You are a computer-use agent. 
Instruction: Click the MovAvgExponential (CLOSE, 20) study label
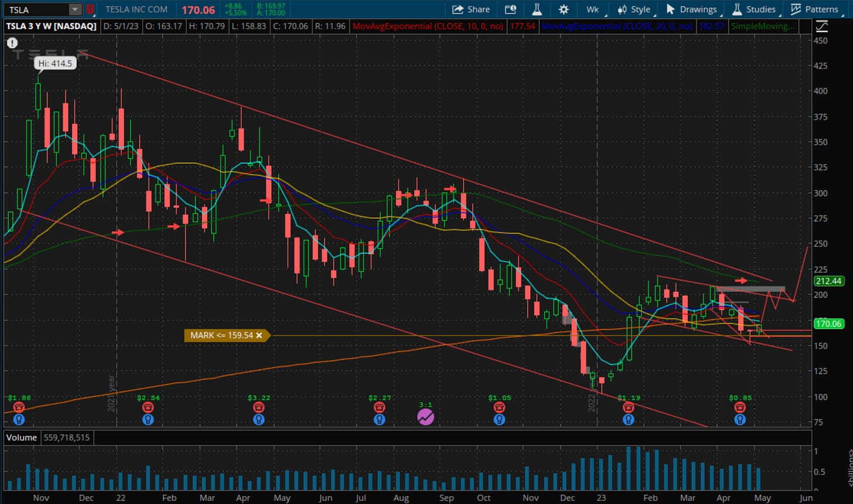617,26
